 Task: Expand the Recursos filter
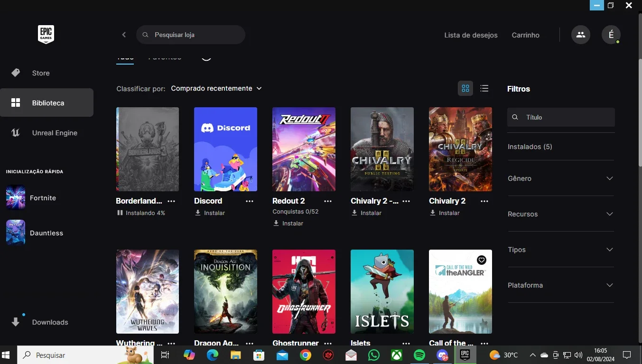coord(561,214)
